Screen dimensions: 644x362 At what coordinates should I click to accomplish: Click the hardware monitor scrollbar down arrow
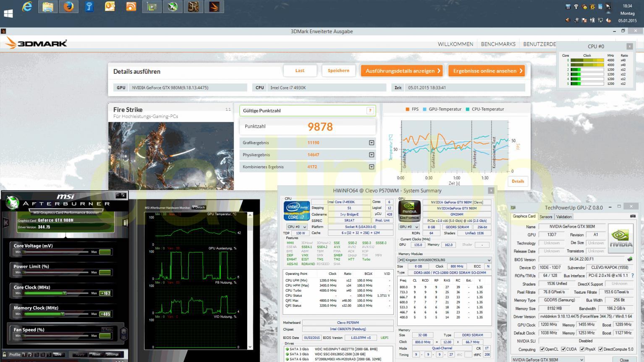tap(250, 346)
